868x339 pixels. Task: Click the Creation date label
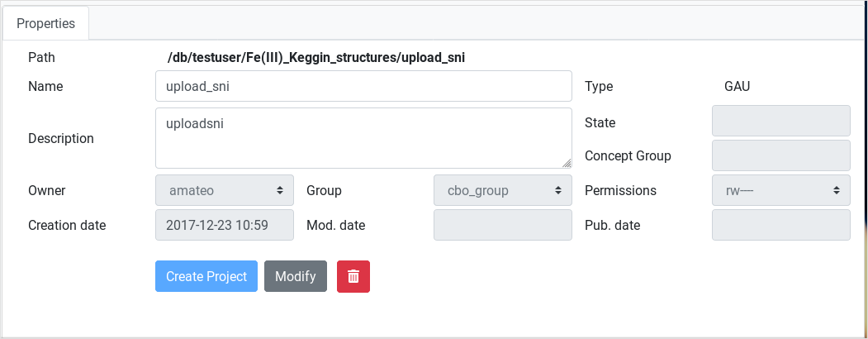[x=67, y=225]
